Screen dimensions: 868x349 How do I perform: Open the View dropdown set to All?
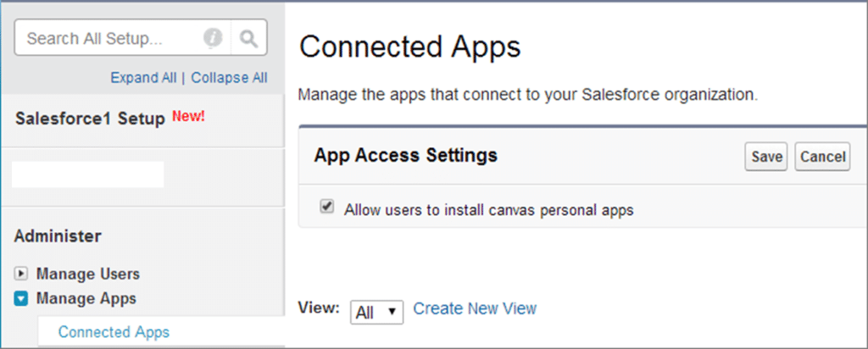click(x=376, y=312)
